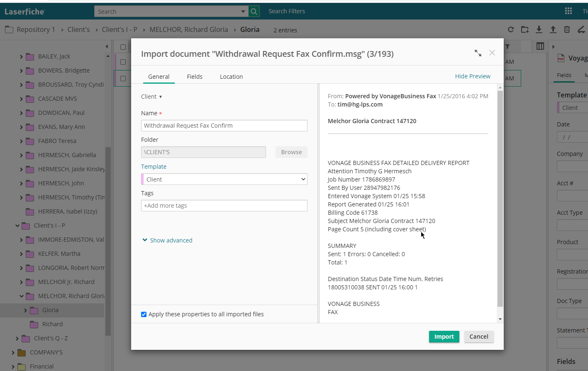Expand the BAILEY, Jack folder node
The width and height of the screenshot is (588, 371).
(x=22, y=57)
